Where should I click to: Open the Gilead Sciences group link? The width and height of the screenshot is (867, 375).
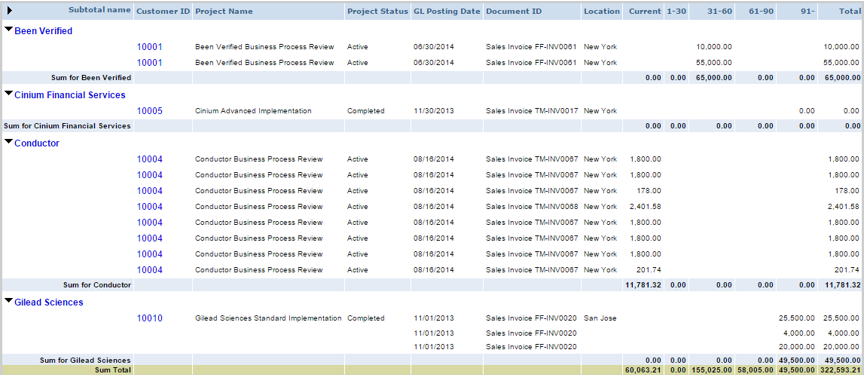[x=49, y=303]
